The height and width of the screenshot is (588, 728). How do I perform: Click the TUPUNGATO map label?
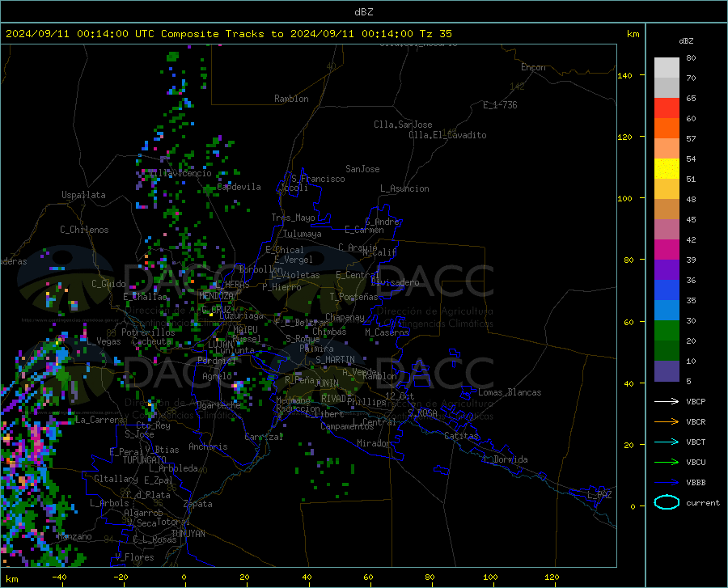(145, 460)
